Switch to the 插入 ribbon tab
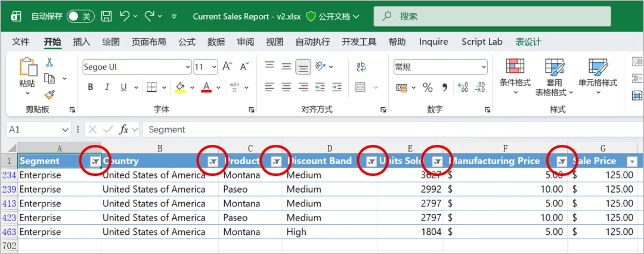644x254 pixels. coord(81,42)
